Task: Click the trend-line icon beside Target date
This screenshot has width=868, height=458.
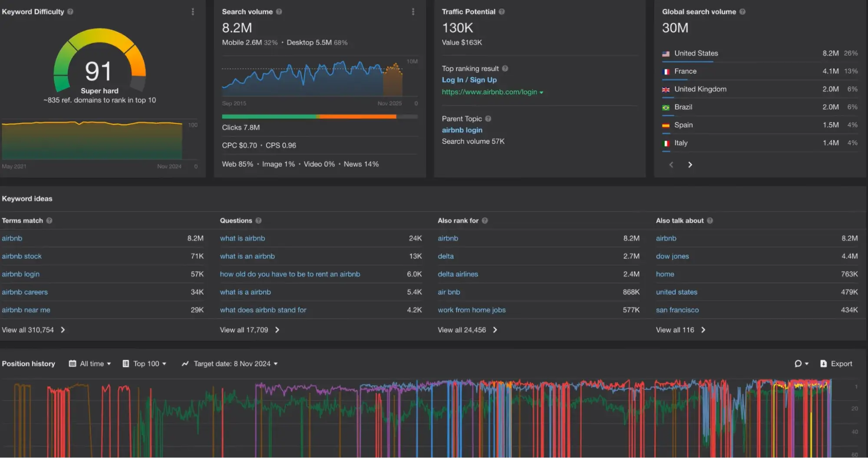Action: pos(185,364)
